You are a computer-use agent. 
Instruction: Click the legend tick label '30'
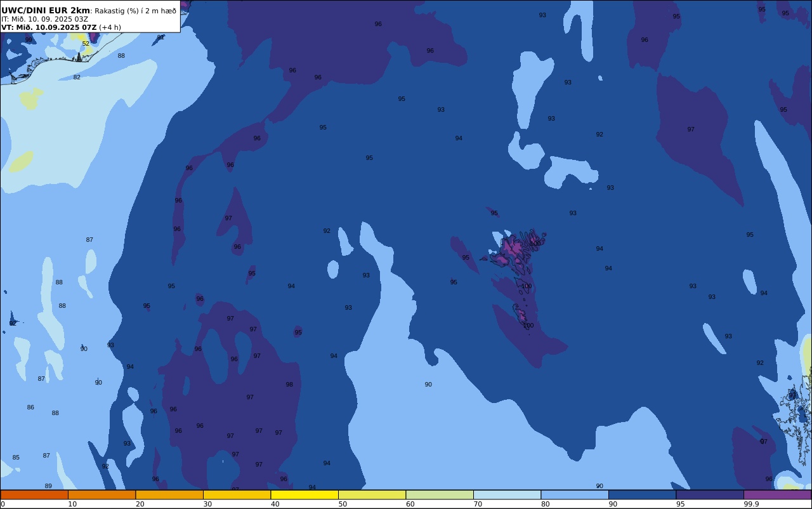click(207, 504)
